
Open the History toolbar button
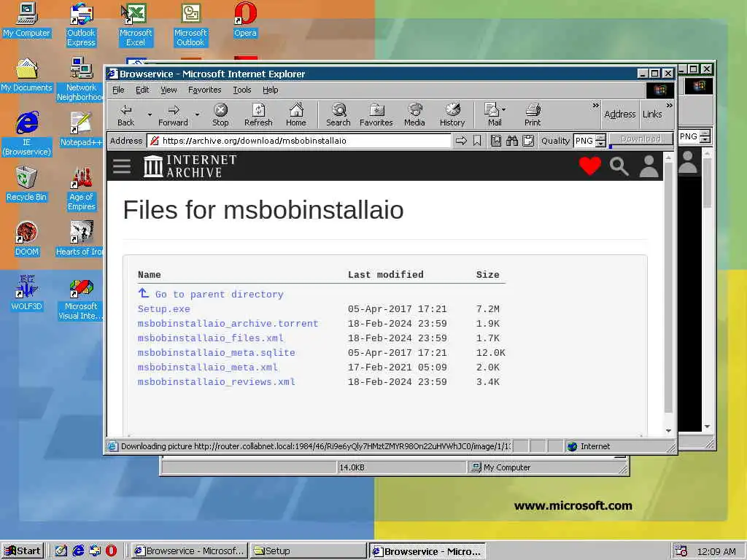coord(452,114)
